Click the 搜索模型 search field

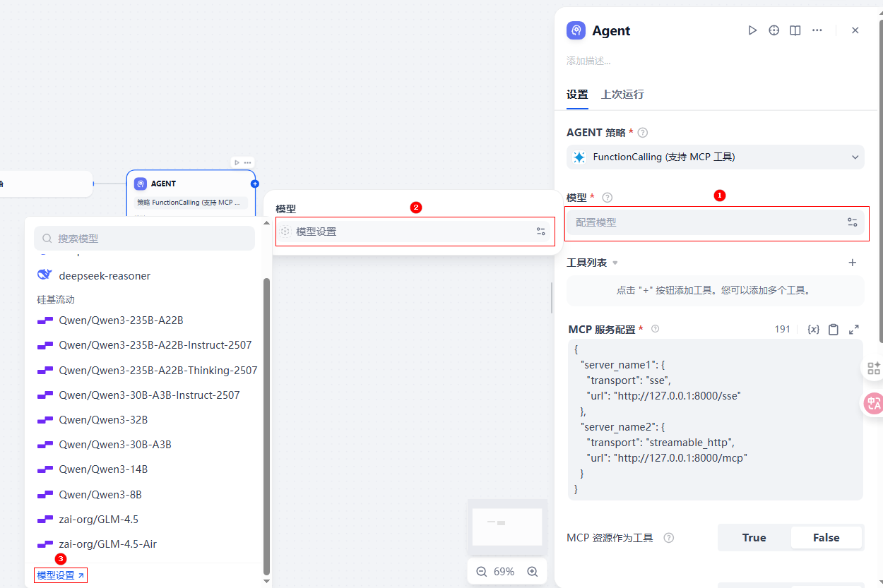[145, 239]
